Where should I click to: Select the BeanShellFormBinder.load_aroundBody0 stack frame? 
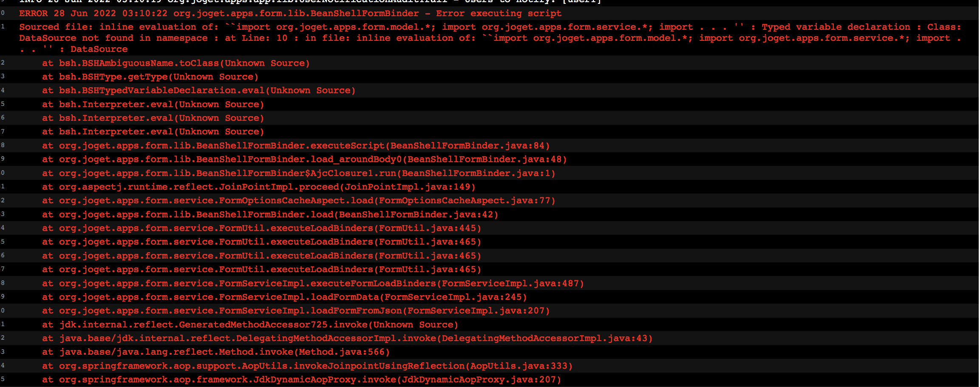click(304, 159)
